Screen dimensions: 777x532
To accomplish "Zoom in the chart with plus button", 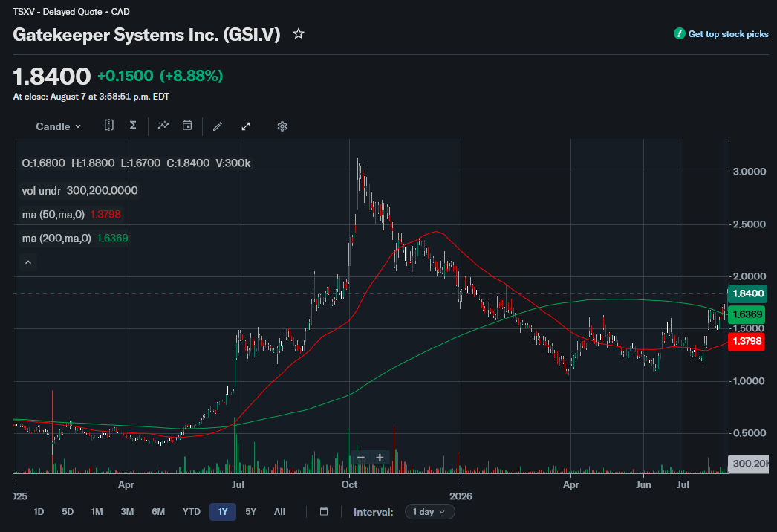I will [x=380, y=458].
